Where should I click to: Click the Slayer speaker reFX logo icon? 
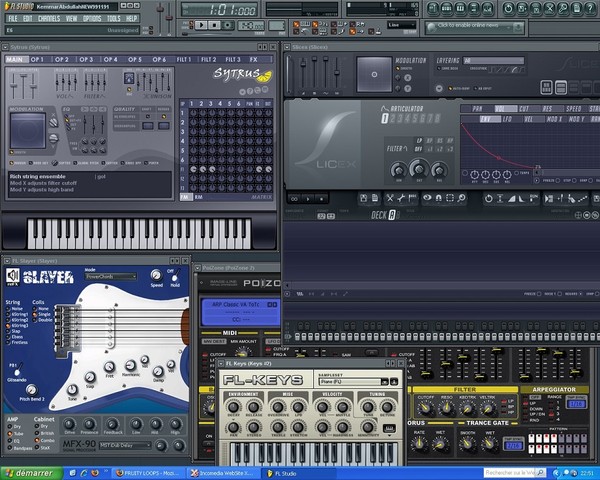[x=12, y=277]
